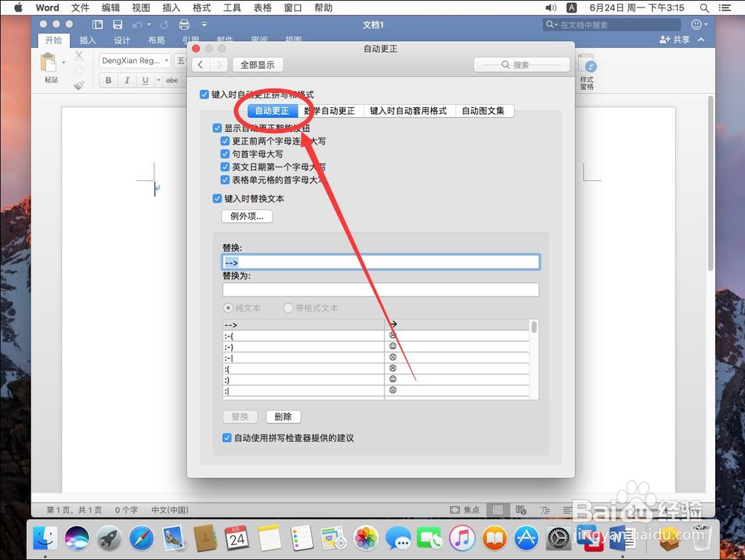The image size is (745, 560).
Task: Open the 插入 ribbon tab
Action: click(87, 40)
